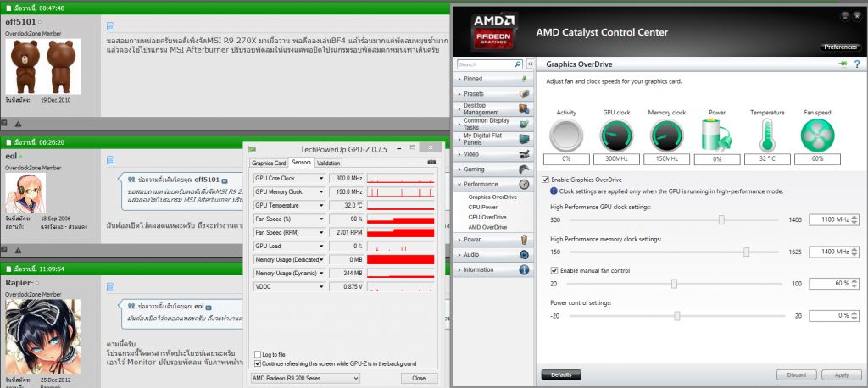Click report warning icon under eol's post
868x388 pixels.
[18, 250]
